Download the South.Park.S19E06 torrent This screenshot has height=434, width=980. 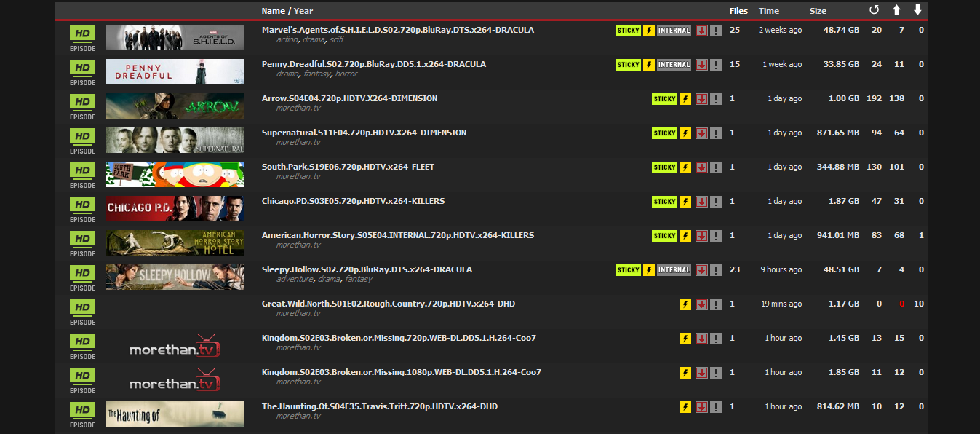coord(701,167)
